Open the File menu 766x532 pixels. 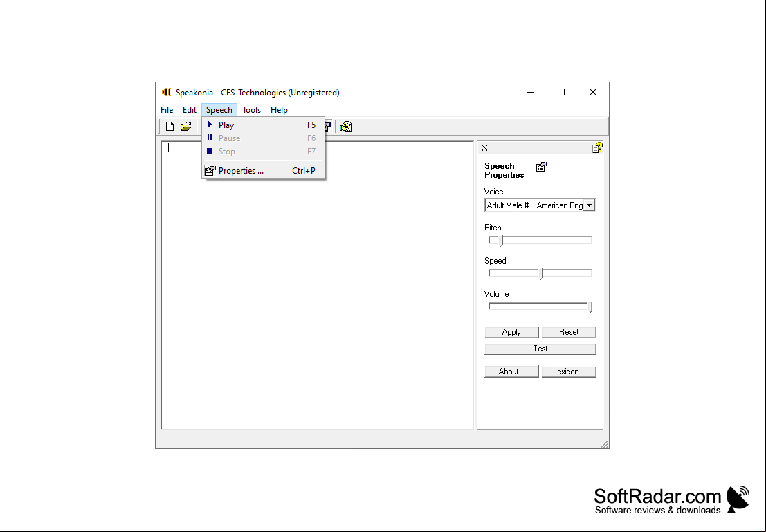click(167, 110)
